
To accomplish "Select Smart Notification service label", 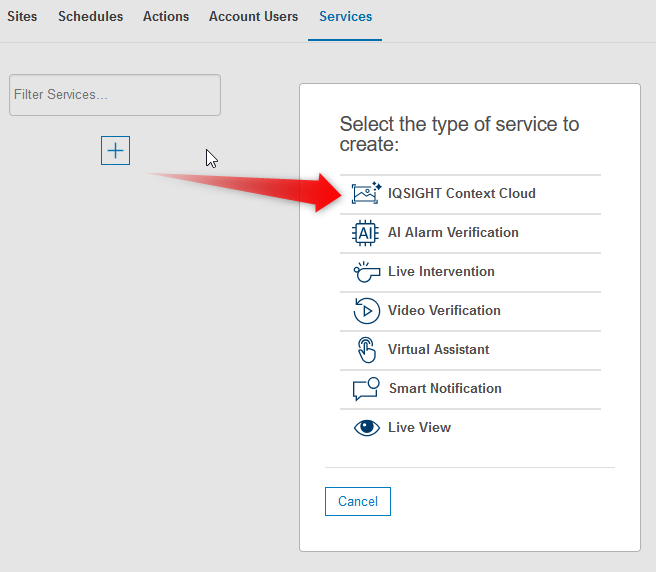I will tap(445, 388).
